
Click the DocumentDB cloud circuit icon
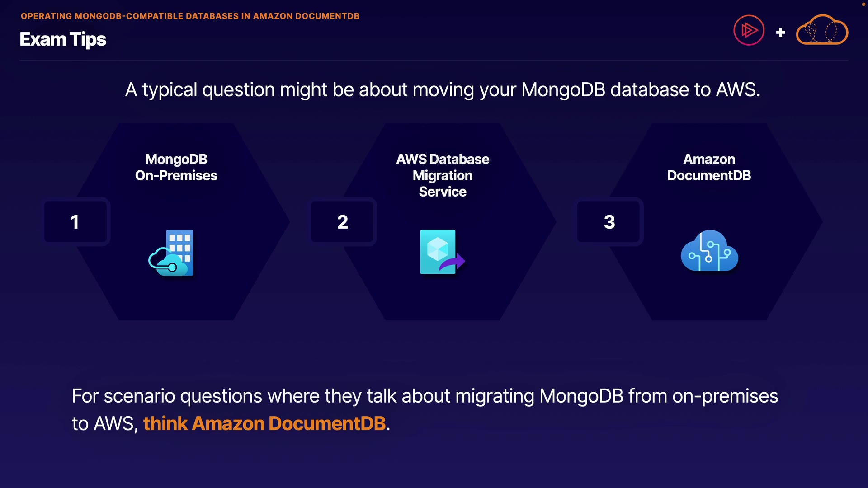pyautogui.click(x=709, y=251)
